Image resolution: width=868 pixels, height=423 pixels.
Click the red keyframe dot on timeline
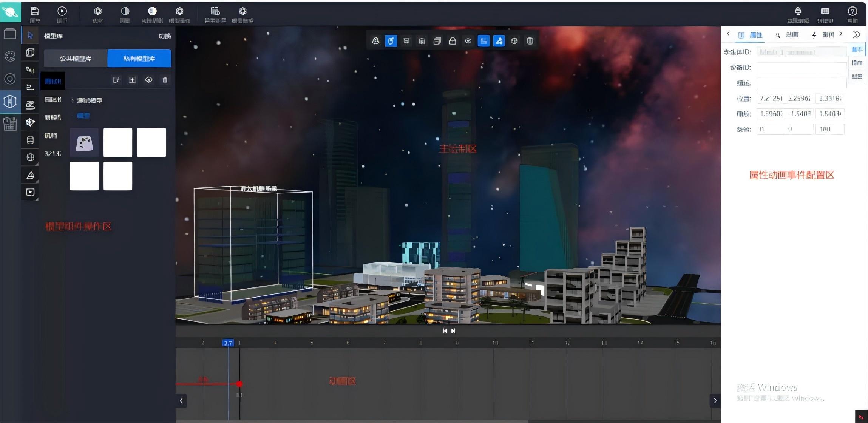[239, 384]
